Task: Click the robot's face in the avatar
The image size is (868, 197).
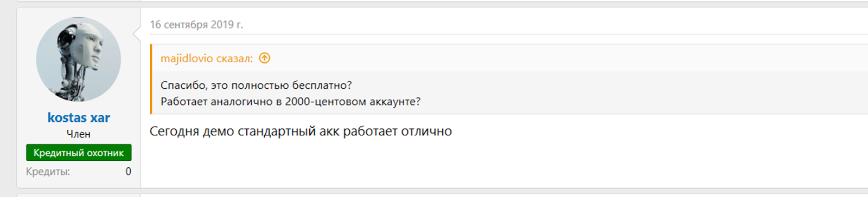Action: (91, 50)
